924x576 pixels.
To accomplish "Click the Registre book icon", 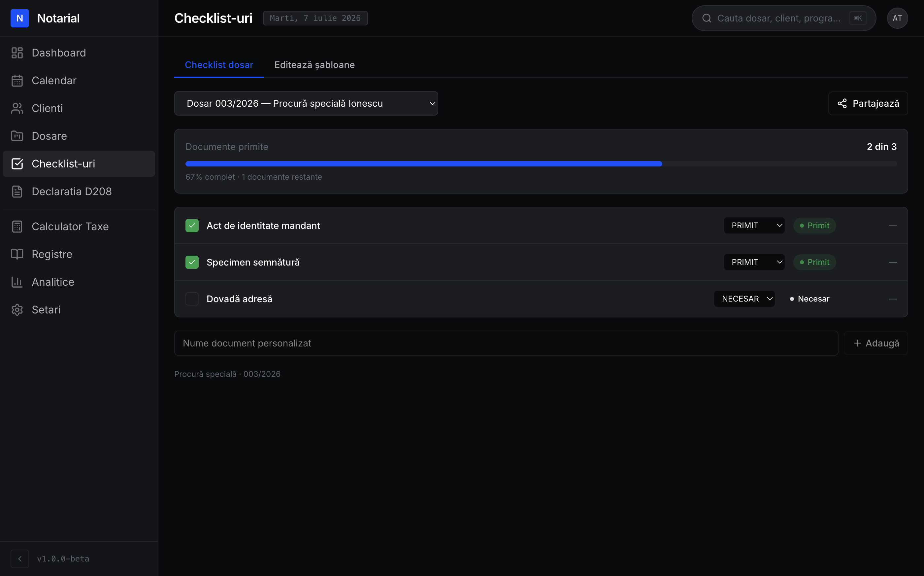I will tap(17, 254).
